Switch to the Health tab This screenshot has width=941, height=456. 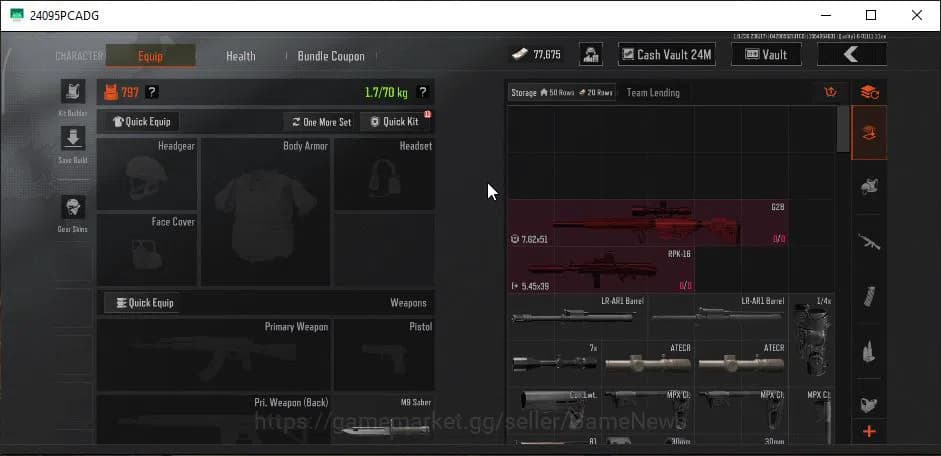[x=241, y=56]
